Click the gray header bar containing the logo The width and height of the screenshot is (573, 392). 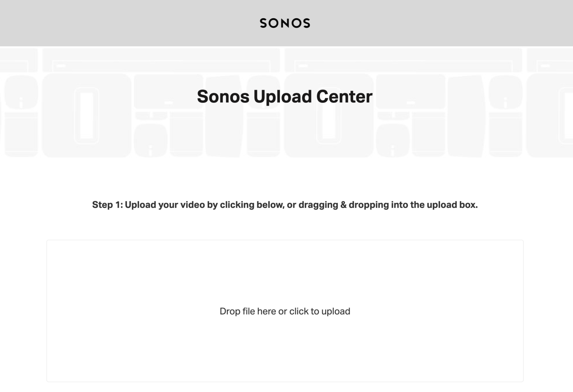[x=143, y=23]
